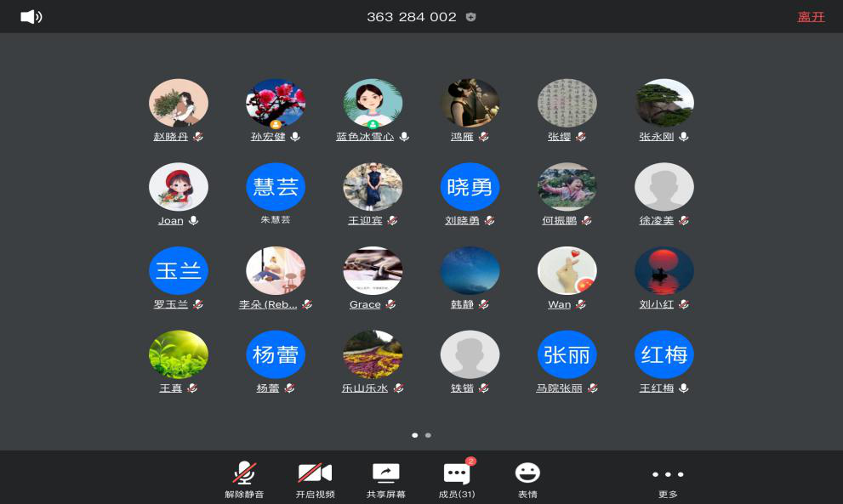843x504 pixels.
Task: Click the microphone icon next to Joan
Action: point(193,221)
